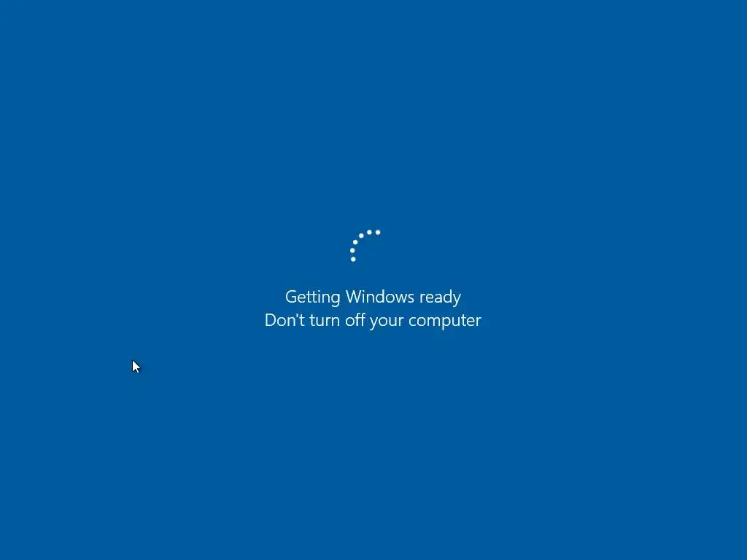Click the letter W in "Windows"

[355, 297]
